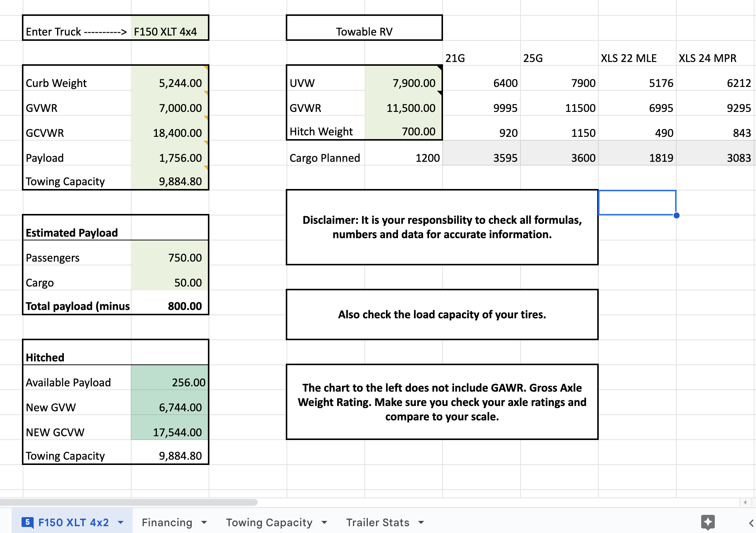The width and height of the screenshot is (756, 533).
Task: Click the XLS 22 MLE column header cell
Action: (637, 58)
